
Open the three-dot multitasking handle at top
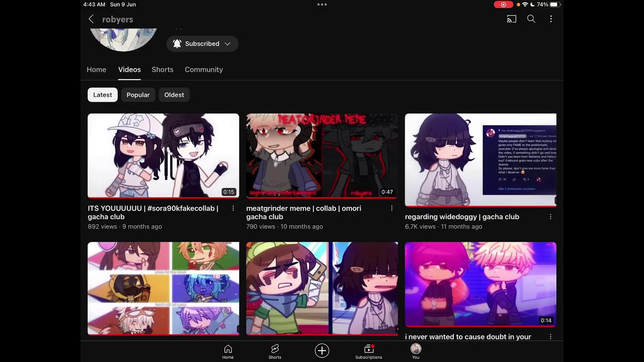coord(322,5)
